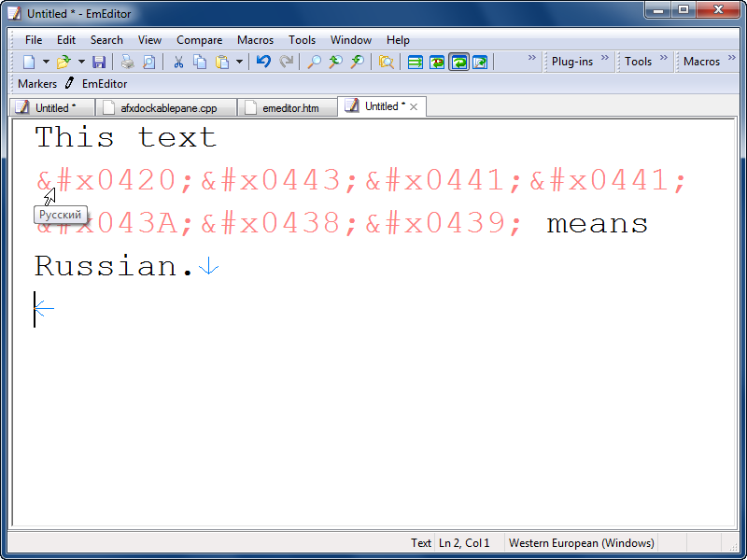This screenshot has height=560, width=747.
Task: Click the Tools toolbar label
Action: point(638,62)
